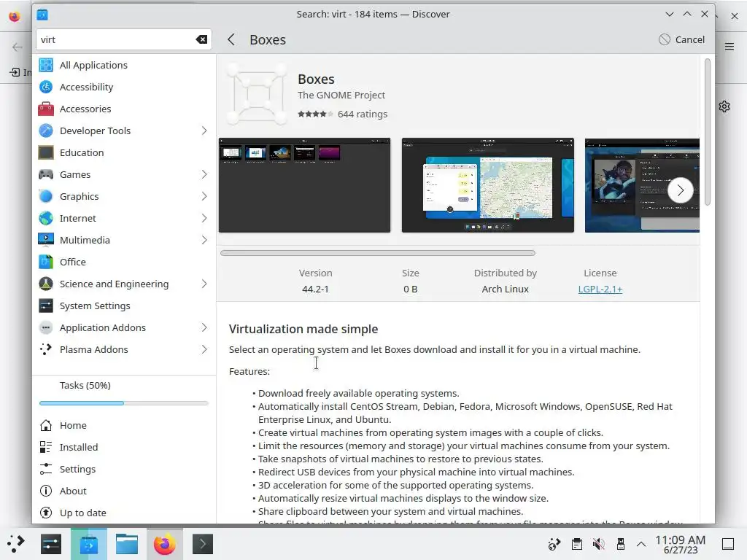Click the Home house icon
This screenshot has height=560, width=747.
(x=46, y=426)
